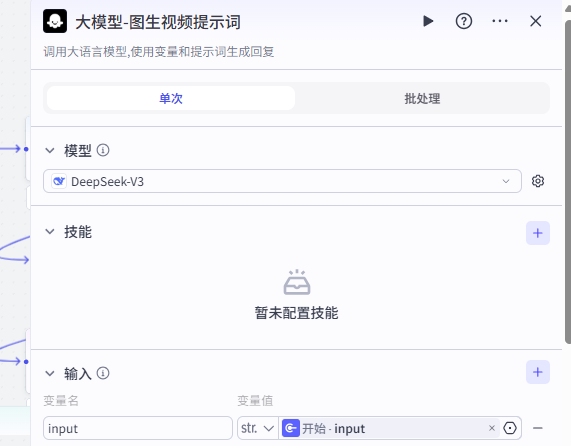Click the 暂未配置技能 text
Viewport: 571px width, 446px height.
[296, 313]
